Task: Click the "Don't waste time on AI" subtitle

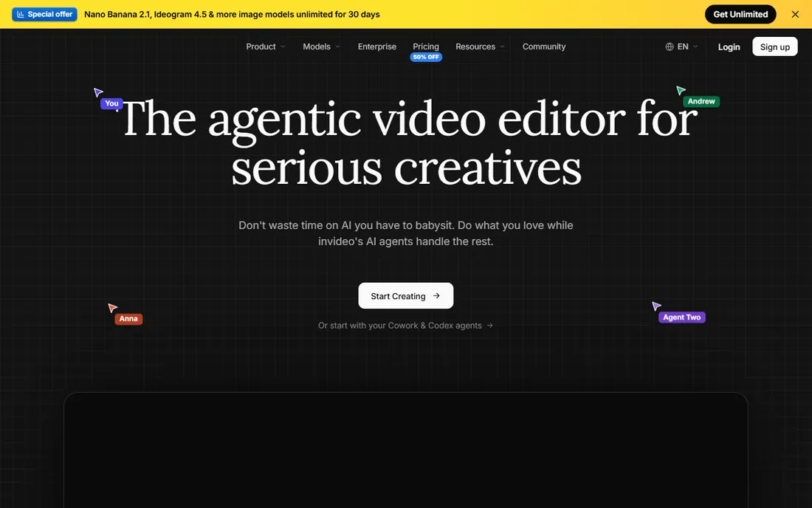Action: 405,233
